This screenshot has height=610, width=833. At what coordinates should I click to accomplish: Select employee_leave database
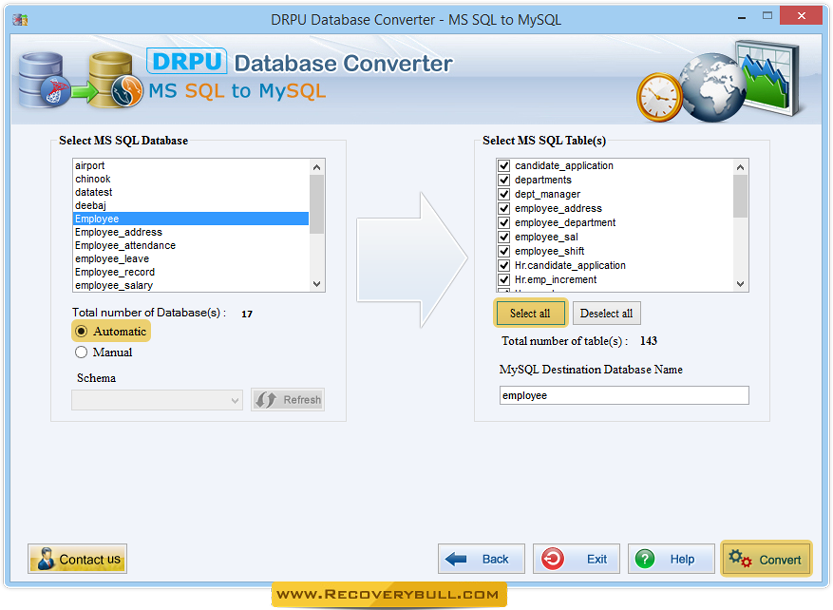coord(191,259)
